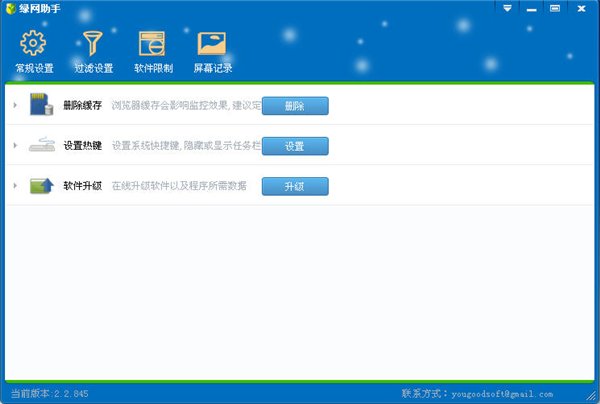Click the 在线升级软件以及程序所需数据 description
The height and width of the screenshot is (404, 600).
[x=179, y=186]
